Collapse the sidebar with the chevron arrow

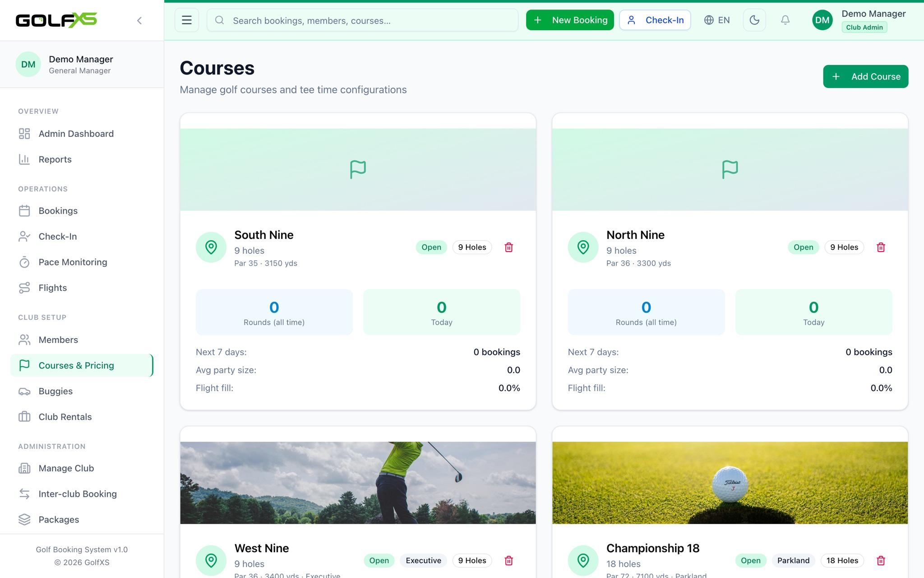click(139, 20)
